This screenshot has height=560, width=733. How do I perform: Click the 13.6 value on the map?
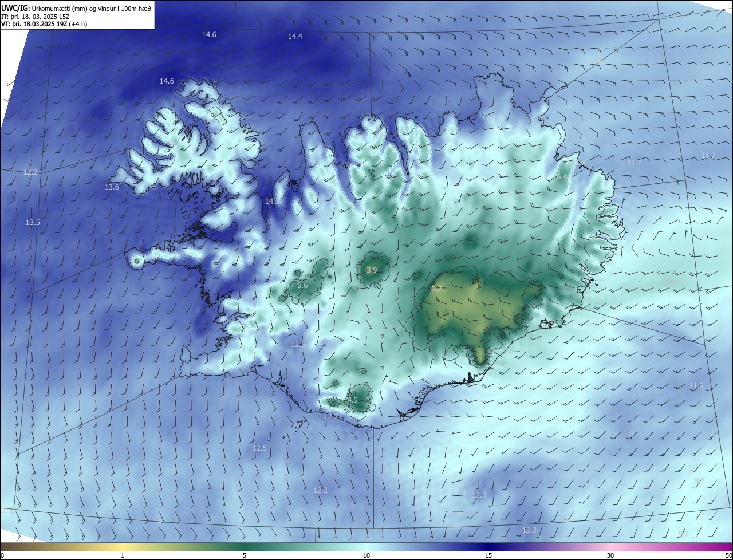[x=112, y=187]
